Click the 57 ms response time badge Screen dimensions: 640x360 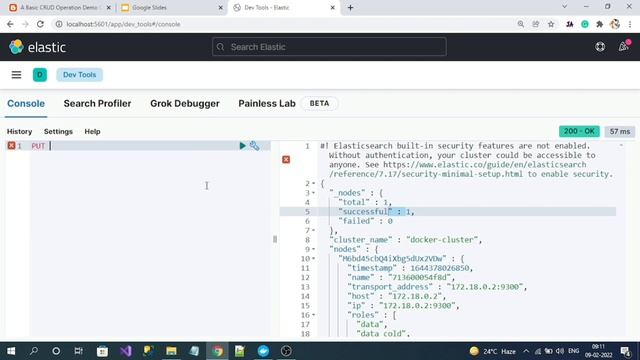tap(620, 131)
